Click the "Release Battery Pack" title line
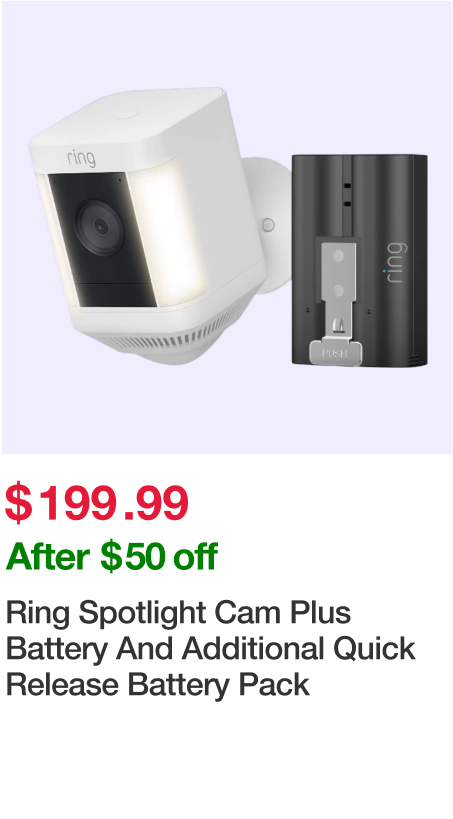 pos(158,685)
